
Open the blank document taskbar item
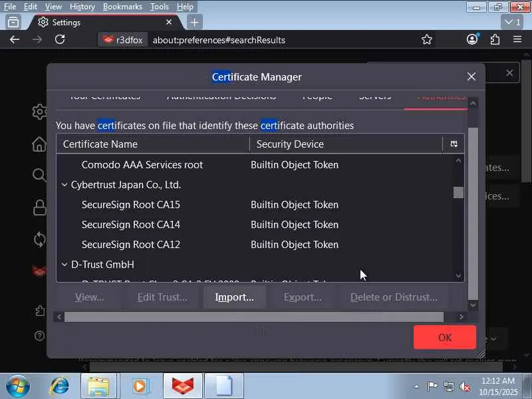(x=224, y=386)
